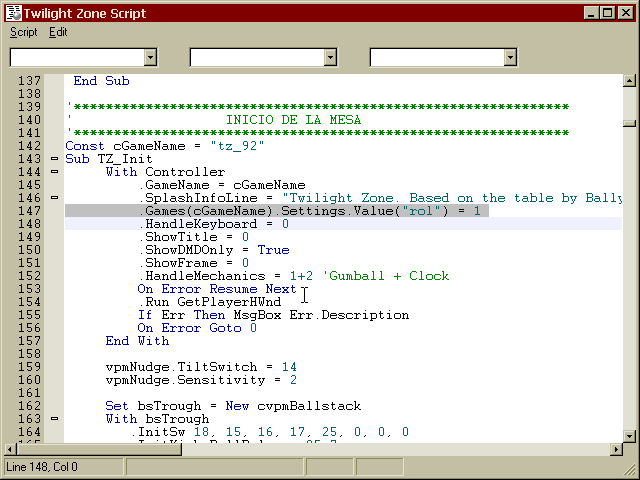Click the '.GameName = cGameName' line

222,185
